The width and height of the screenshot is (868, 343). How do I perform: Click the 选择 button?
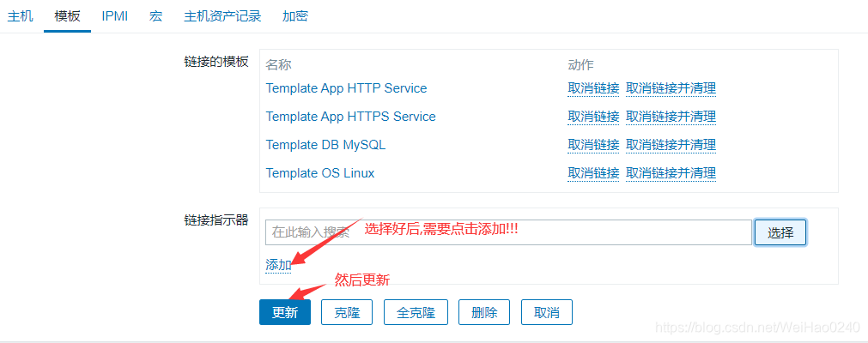click(x=780, y=232)
